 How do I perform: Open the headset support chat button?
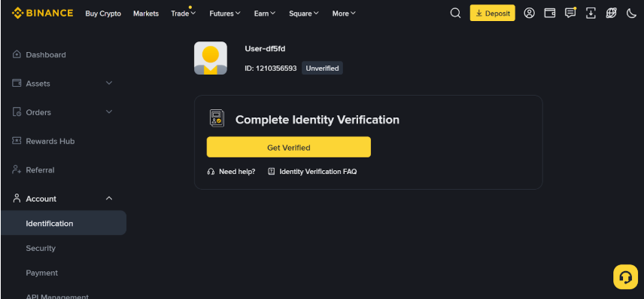click(x=625, y=277)
